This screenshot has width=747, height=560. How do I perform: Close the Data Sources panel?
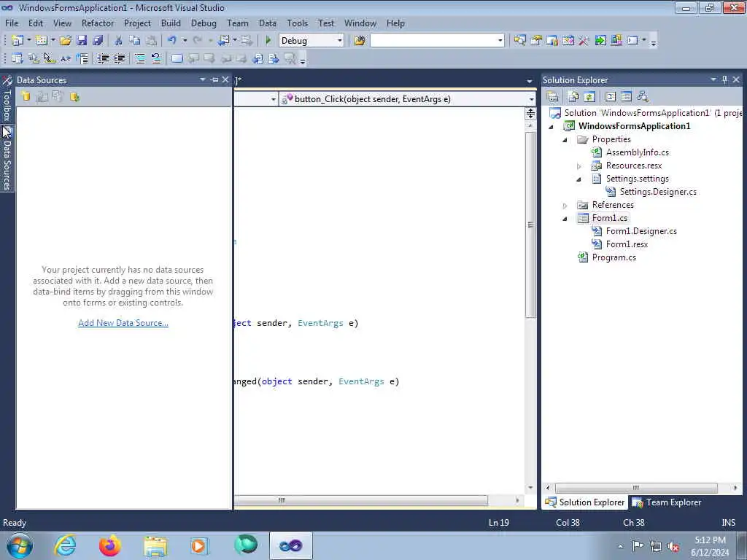pyautogui.click(x=225, y=79)
